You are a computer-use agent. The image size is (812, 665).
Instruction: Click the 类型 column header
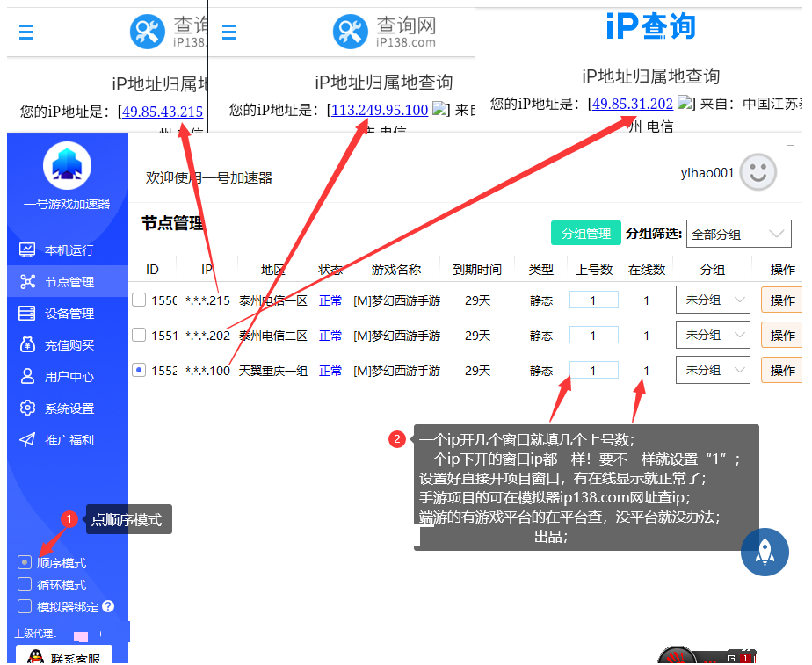point(540,269)
